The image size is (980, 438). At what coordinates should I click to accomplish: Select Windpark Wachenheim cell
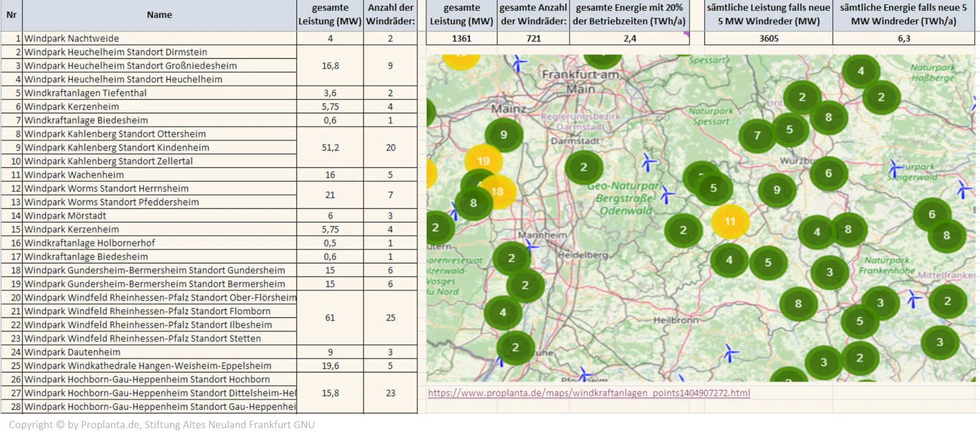coord(159,175)
